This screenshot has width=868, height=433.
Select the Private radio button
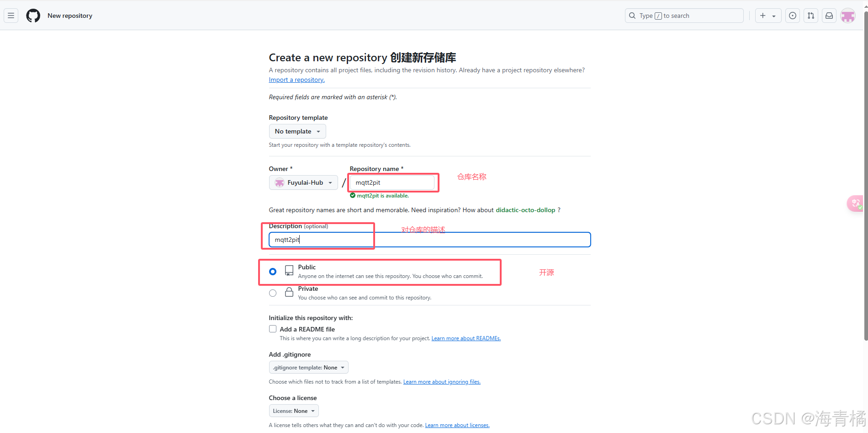[x=273, y=293]
